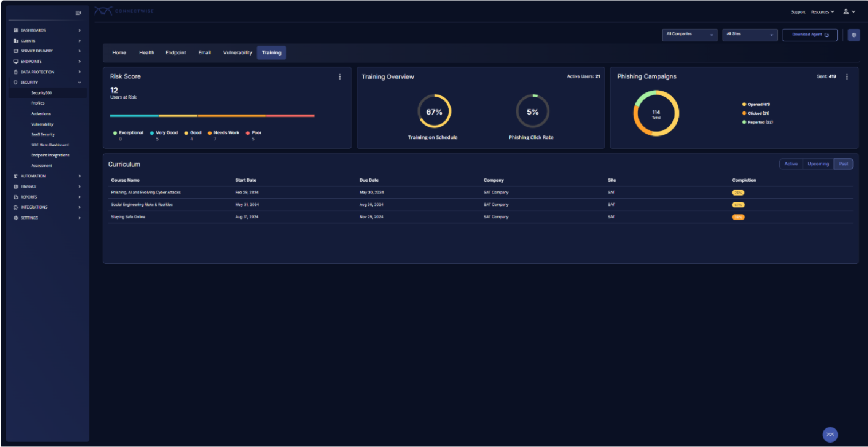Collapse the Security section in sidebar
The width and height of the screenshot is (868, 447).
click(80, 82)
